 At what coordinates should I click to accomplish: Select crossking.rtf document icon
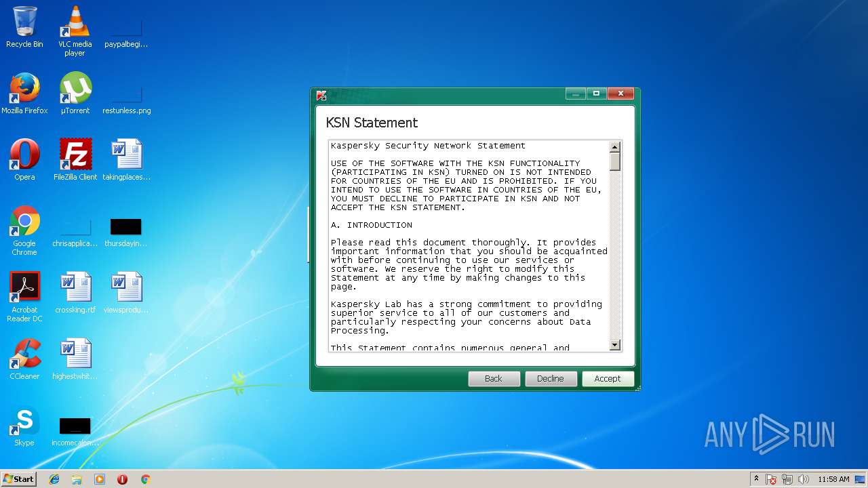click(x=75, y=293)
